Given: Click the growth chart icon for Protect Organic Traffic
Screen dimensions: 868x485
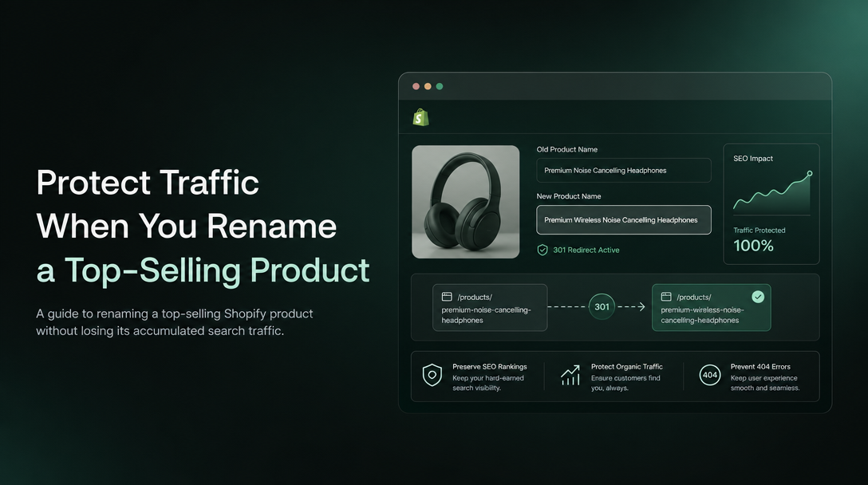Looking at the screenshot, I should (570, 375).
